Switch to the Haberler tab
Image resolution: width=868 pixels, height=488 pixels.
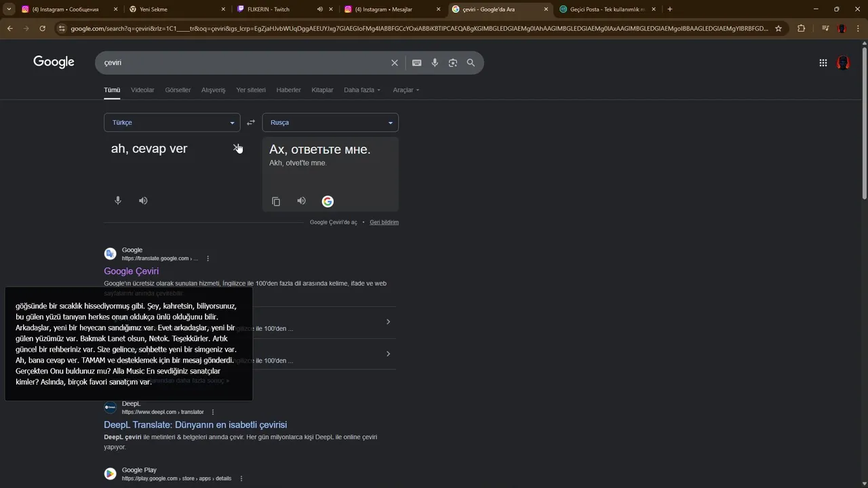click(288, 90)
